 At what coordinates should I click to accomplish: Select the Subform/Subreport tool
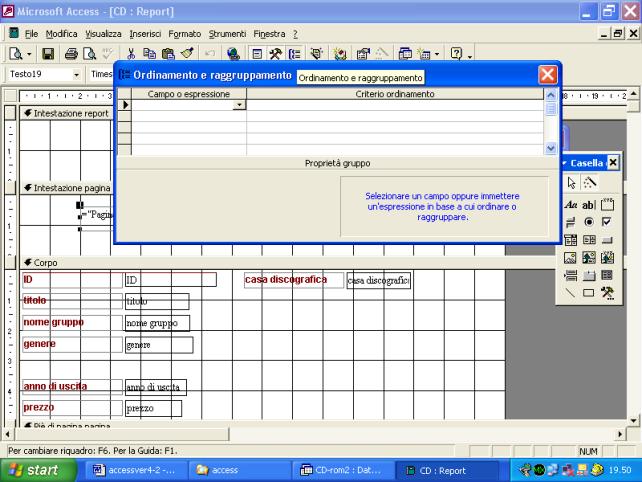[x=607, y=275]
